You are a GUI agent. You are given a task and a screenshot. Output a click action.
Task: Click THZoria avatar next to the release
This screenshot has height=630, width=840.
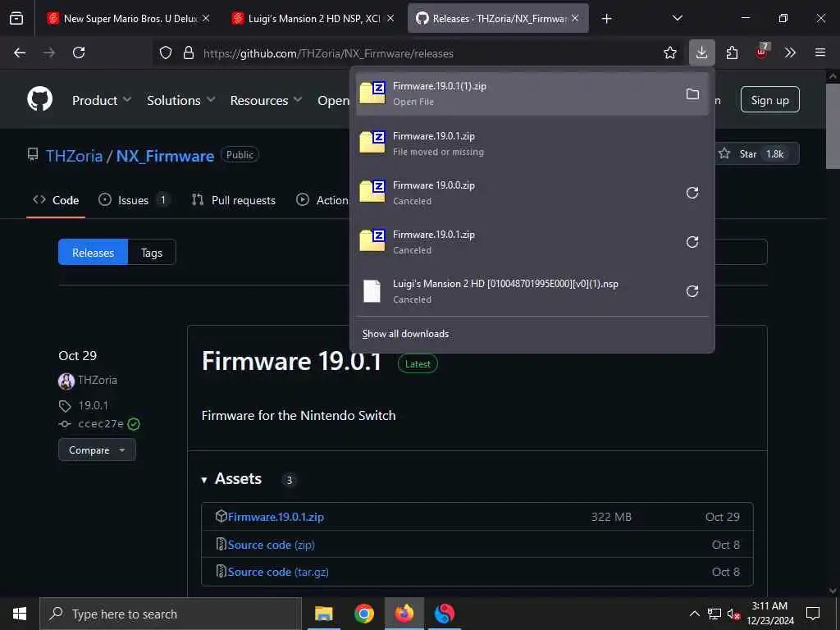(66, 381)
